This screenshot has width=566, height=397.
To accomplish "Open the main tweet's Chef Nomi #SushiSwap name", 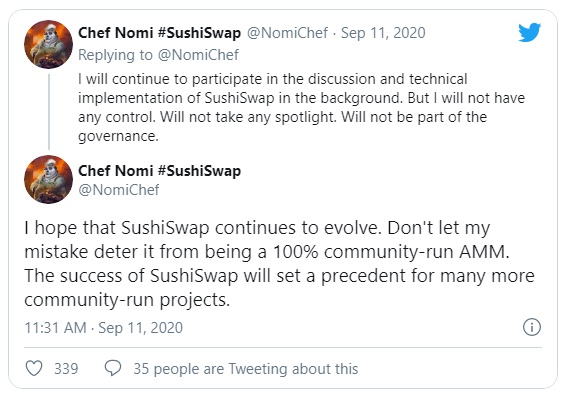I will (x=160, y=171).
